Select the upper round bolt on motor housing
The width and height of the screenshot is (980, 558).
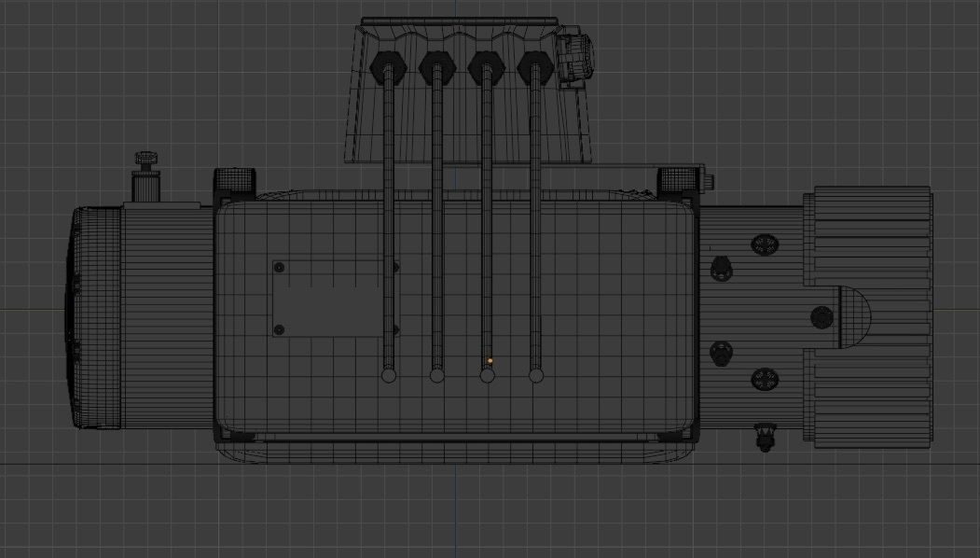765,244
